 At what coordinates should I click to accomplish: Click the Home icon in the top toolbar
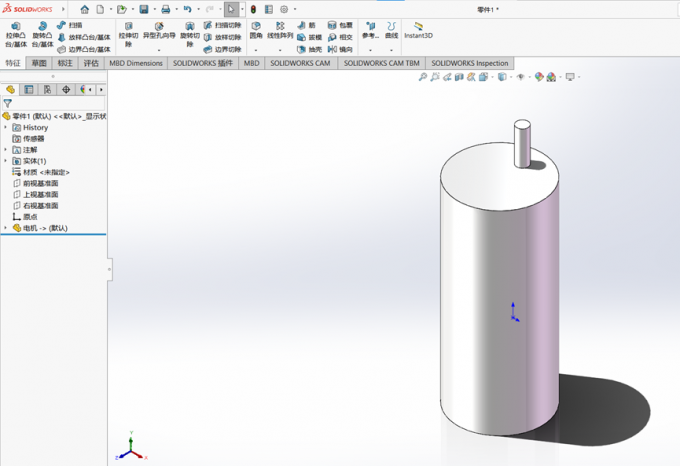85,9
